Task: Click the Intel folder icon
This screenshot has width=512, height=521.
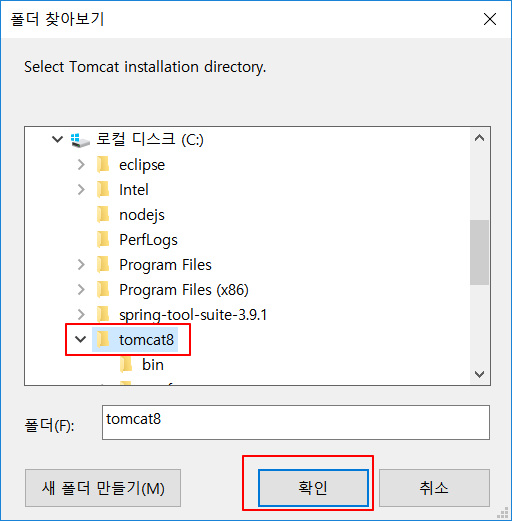Action: tap(103, 190)
